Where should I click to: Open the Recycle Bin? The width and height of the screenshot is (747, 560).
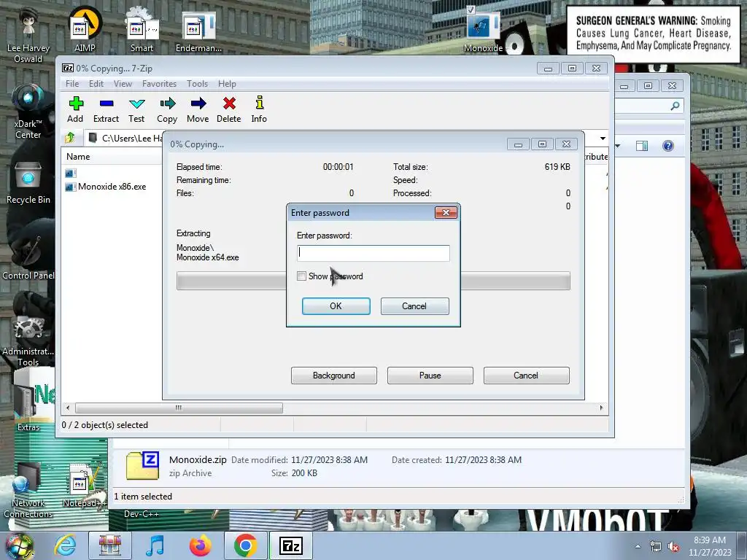(28, 183)
